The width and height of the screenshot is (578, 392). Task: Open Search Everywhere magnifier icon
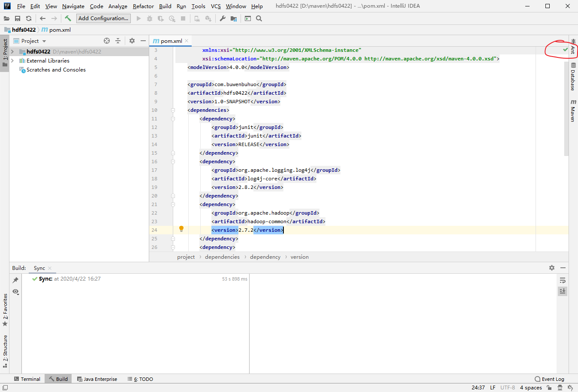tap(259, 18)
